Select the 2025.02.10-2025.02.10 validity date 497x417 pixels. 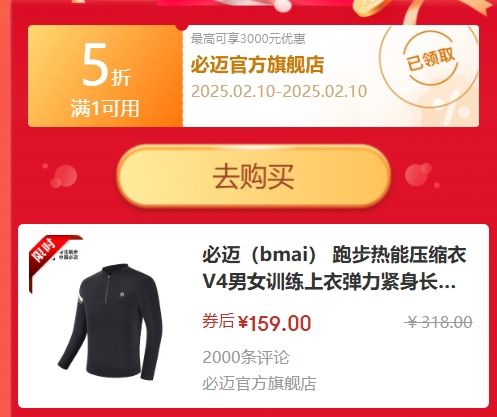coord(279,91)
